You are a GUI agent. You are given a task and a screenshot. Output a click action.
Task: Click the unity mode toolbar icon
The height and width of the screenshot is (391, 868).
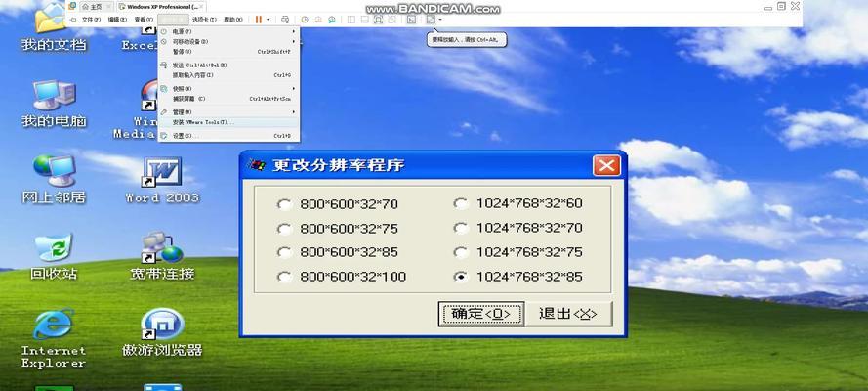click(392, 20)
